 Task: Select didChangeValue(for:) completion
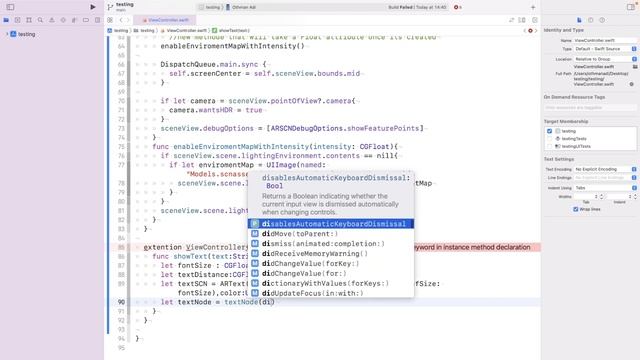tap(331, 273)
